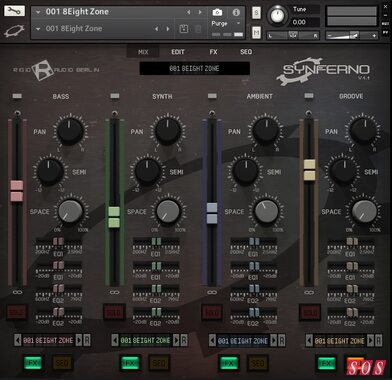This screenshot has width=392, height=380.
Task: Select next Synth sound with right arrow
Action: coord(176,340)
